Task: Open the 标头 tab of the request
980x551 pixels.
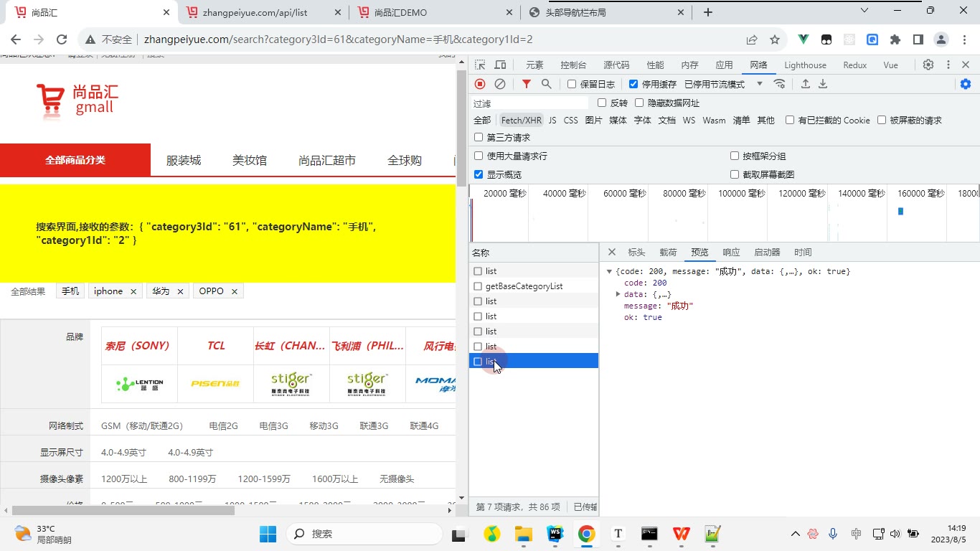Action: [x=636, y=252]
